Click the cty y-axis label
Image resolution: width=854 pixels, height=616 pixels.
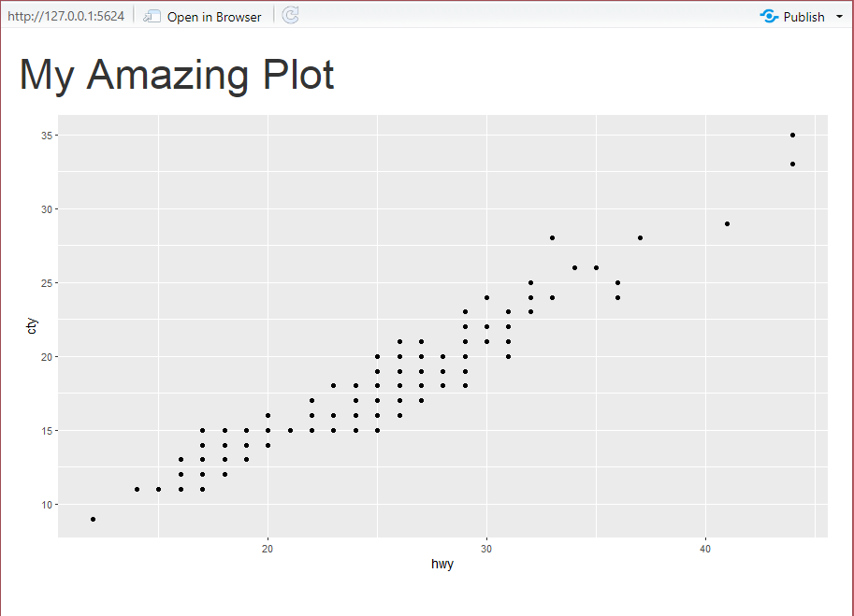(32, 326)
